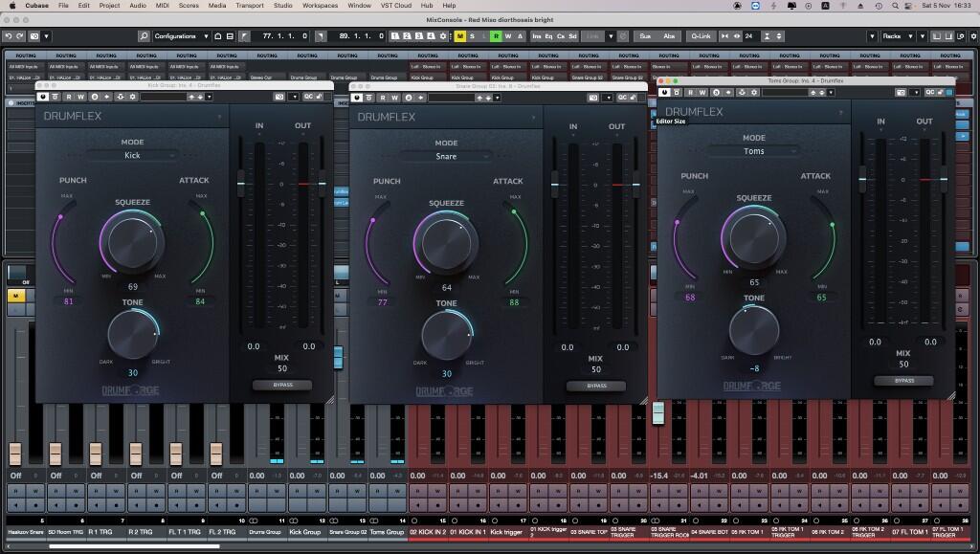Open Kick Drumflex QC quick controls button
Viewport: 980px width, 554px height.
click(x=308, y=97)
